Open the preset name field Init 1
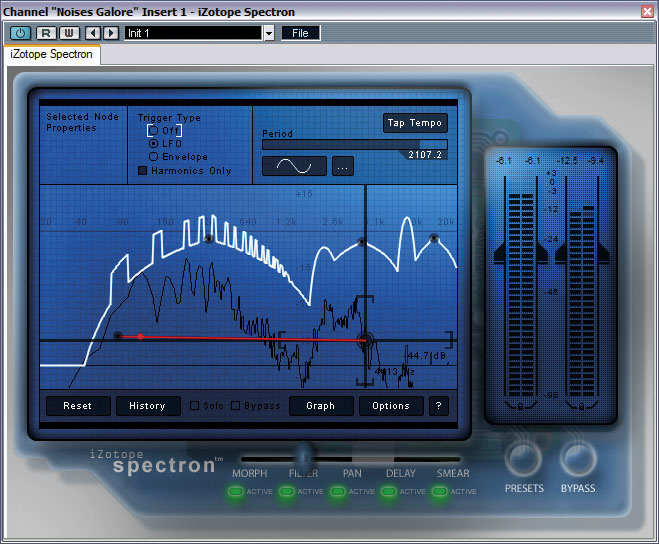The width and height of the screenshot is (659, 544). point(193,33)
